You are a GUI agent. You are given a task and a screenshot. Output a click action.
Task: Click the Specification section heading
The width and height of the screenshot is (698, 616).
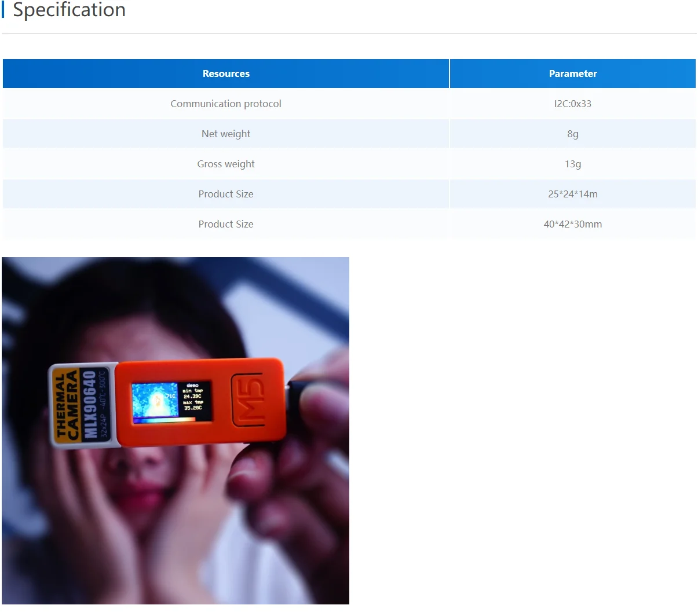coord(69,10)
